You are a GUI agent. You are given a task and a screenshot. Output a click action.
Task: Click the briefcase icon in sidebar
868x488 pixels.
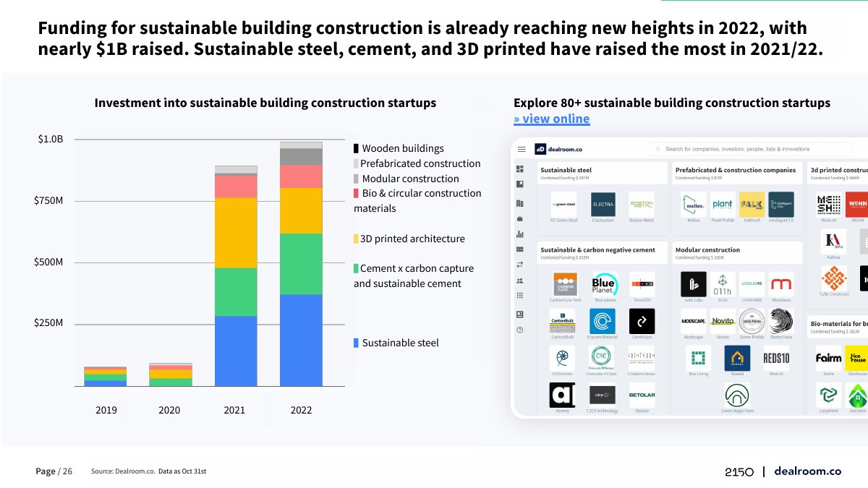click(520, 218)
